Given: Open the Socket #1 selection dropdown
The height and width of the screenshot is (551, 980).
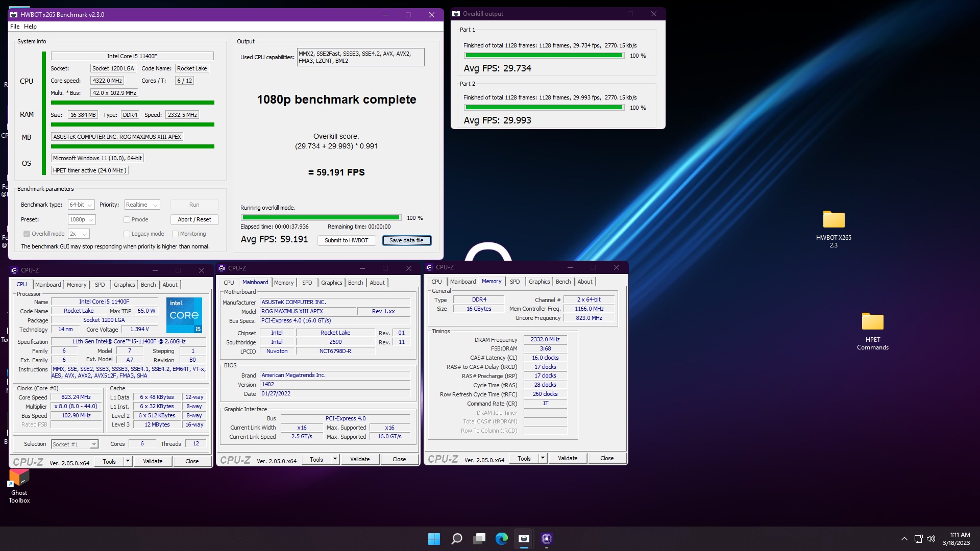Looking at the screenshot, I should coord(75,444).
